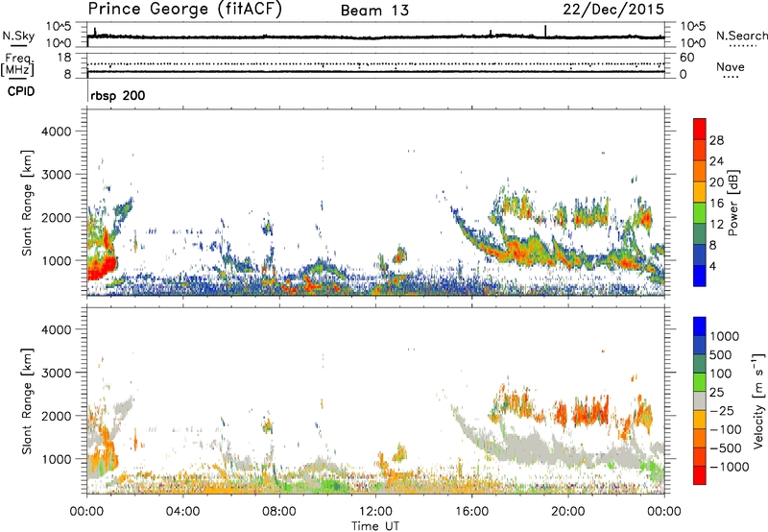
Task: Click the "Time UT" axis title
Action: click(x=375, y=526)
